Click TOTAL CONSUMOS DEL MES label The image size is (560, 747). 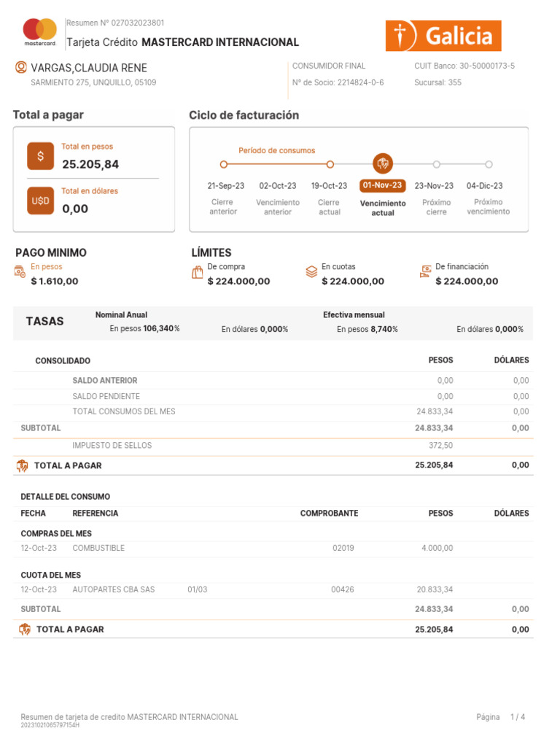coord(124,411)
